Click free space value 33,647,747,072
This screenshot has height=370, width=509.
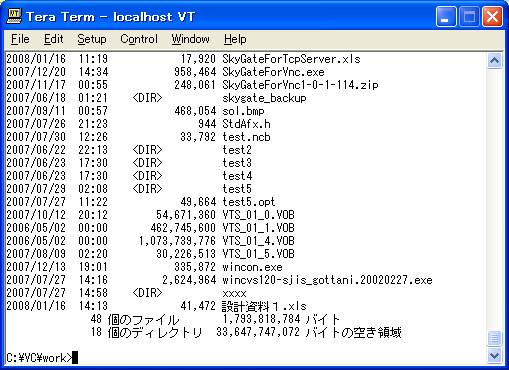(258, 332)
